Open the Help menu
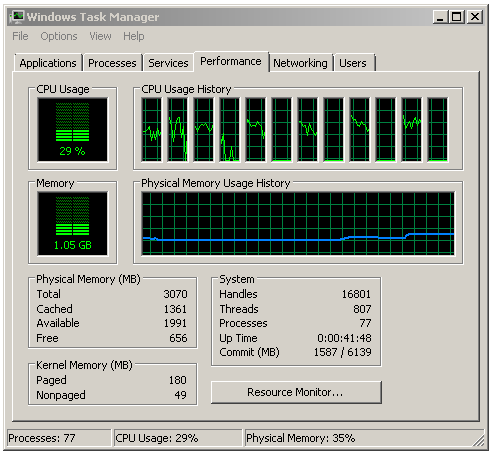Image resolution: width=492 pixels, height=454 pixels. point(134,36)
